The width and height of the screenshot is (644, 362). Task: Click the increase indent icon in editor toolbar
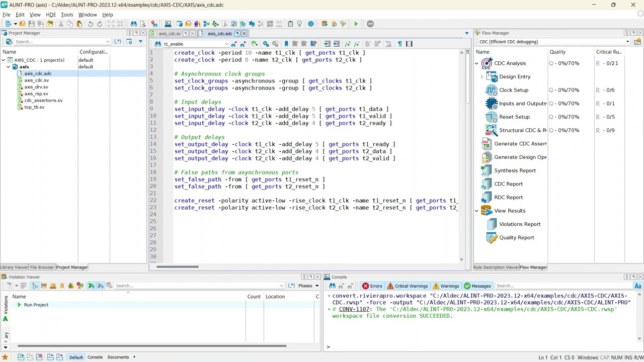(x=328, y=44)
